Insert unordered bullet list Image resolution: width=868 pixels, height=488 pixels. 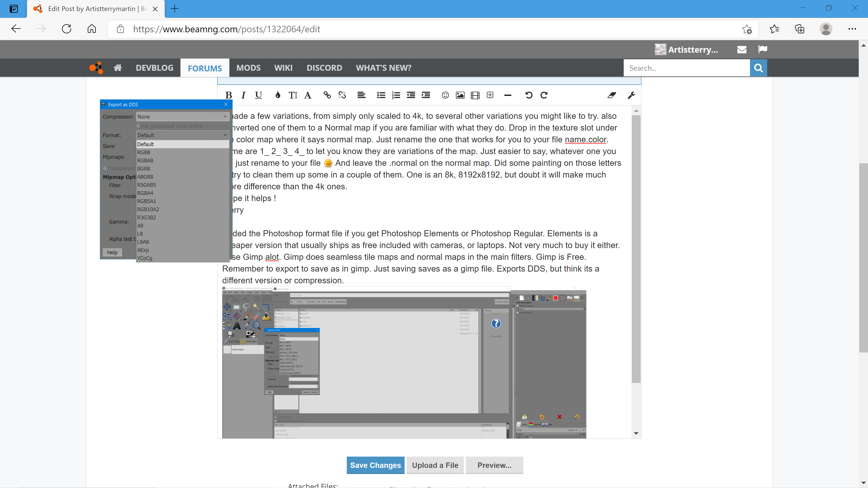pos(381,95)
